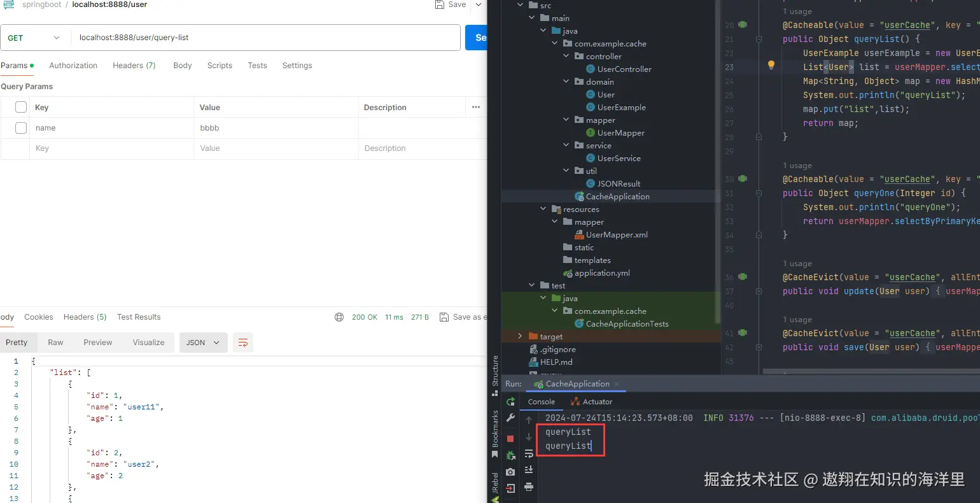Click the Spring gutter icon on line 41
Screen dimensions: 980x503
point(743,333)
